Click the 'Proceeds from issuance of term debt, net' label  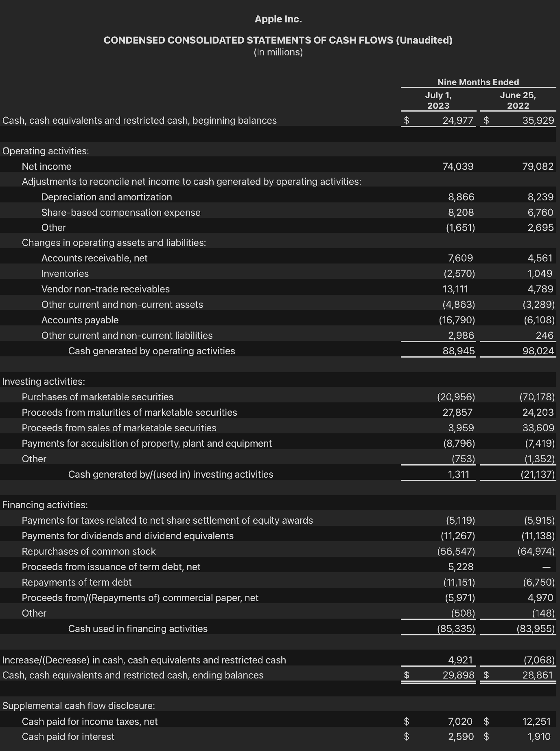coord(111,567)
